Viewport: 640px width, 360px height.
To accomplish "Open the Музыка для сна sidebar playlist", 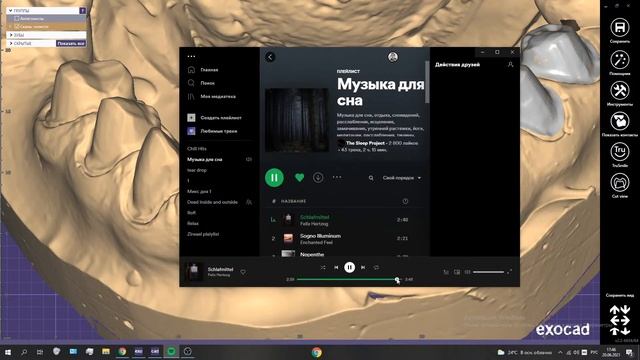I will pos(204,160).
